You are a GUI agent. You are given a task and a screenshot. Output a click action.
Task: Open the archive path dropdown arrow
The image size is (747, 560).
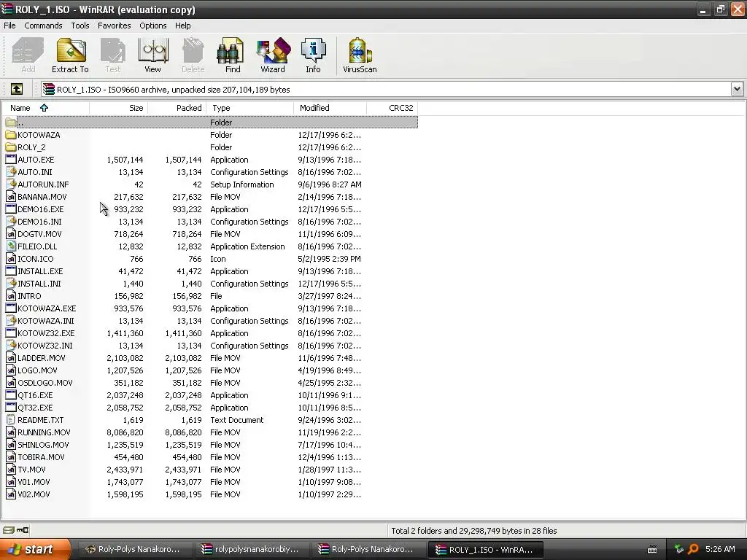pos(737,89)
